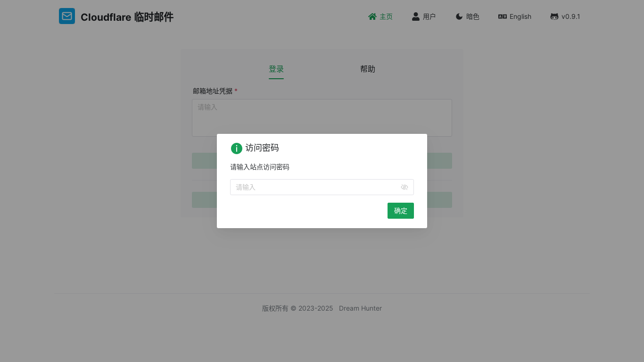The image size is (644, 362).
Task: Click the house icon beside 主页
Action: point(372,16)
